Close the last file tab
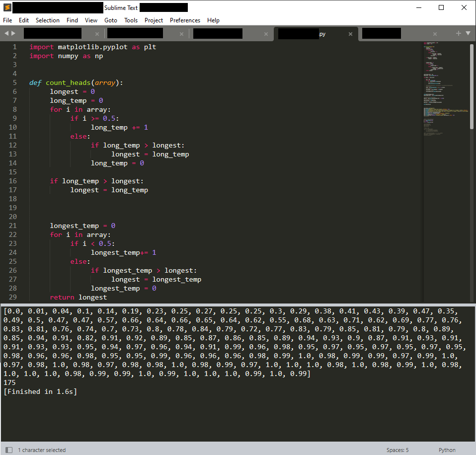 pos(435,34)
